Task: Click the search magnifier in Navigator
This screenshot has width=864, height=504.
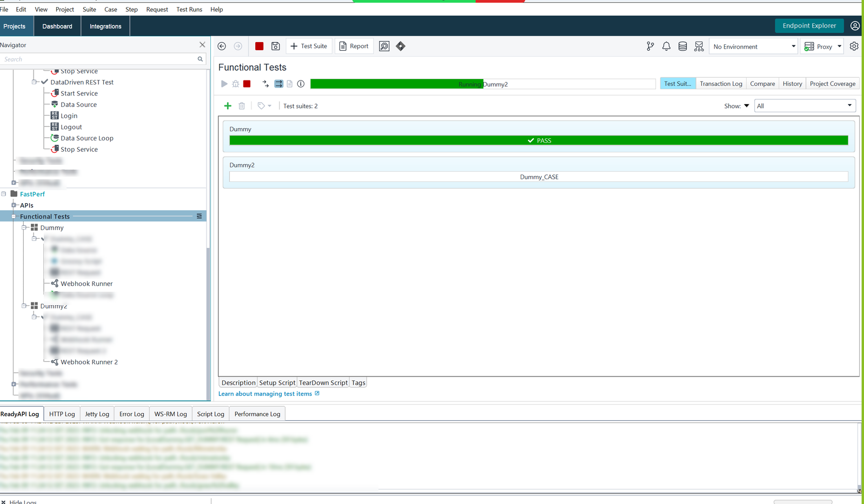Action: (200, 59)
